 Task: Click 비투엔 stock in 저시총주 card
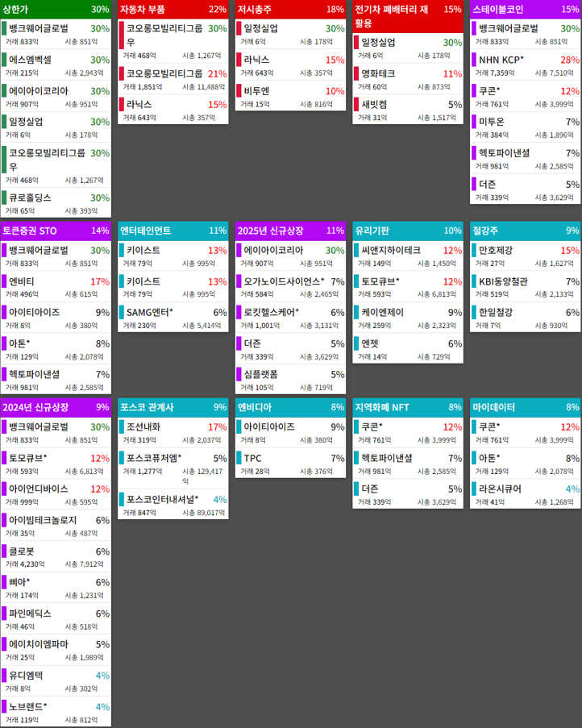tap(290, 97)
